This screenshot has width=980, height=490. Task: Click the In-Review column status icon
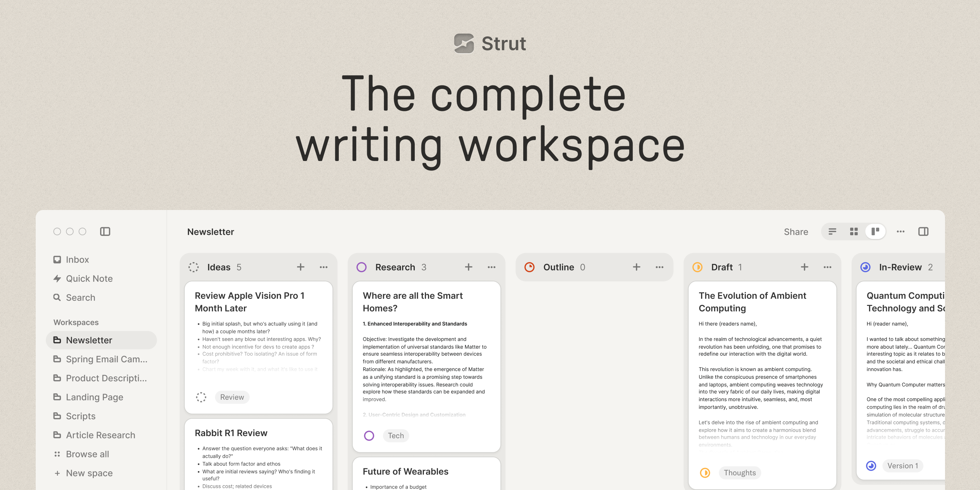[x=866, y=267]
